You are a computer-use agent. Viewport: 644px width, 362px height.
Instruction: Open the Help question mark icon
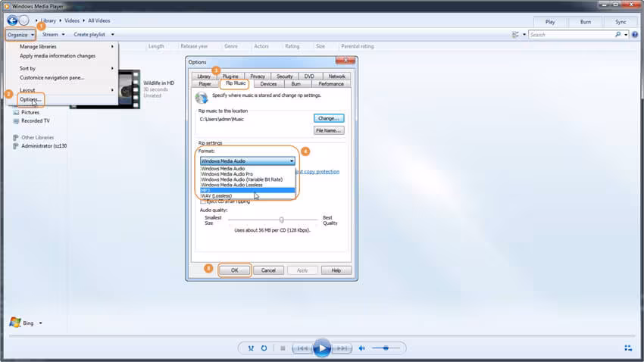635,35
